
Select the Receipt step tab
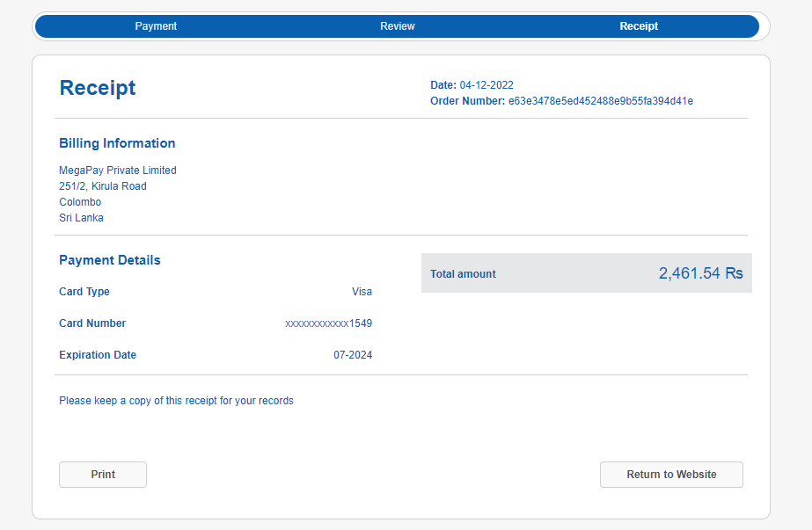[639, 26]
